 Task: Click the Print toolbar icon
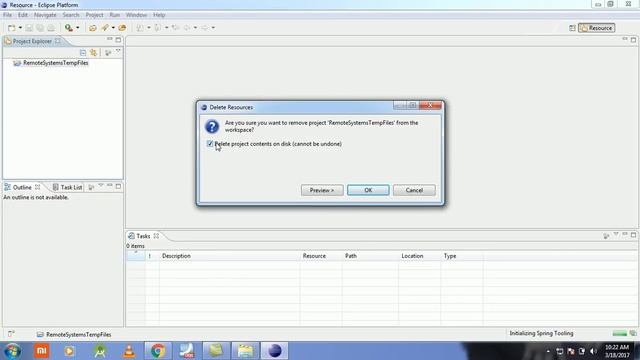(x=51, y=28)
